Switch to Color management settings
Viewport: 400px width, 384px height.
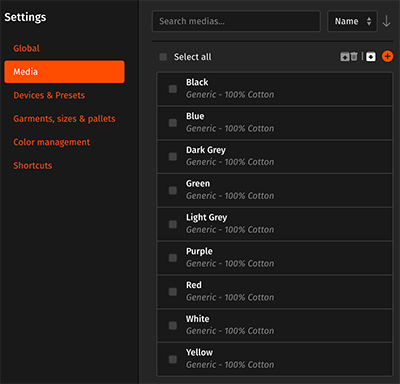click(x=52, y=142)
